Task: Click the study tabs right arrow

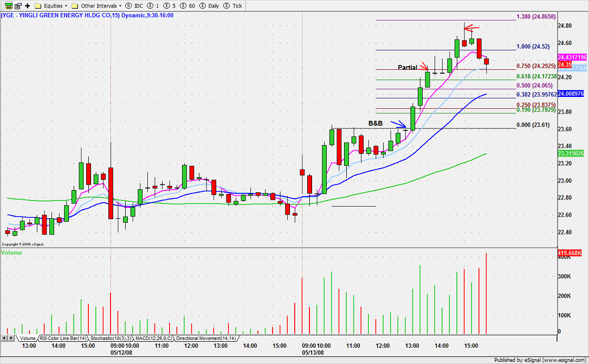Action: pyautogui.click(x=11, y=338)
